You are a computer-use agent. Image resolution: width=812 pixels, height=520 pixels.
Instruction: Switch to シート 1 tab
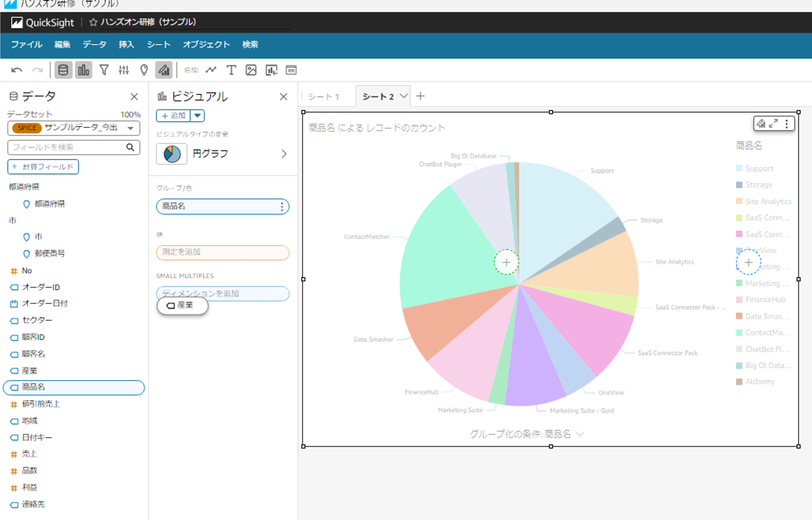point(324,97)
